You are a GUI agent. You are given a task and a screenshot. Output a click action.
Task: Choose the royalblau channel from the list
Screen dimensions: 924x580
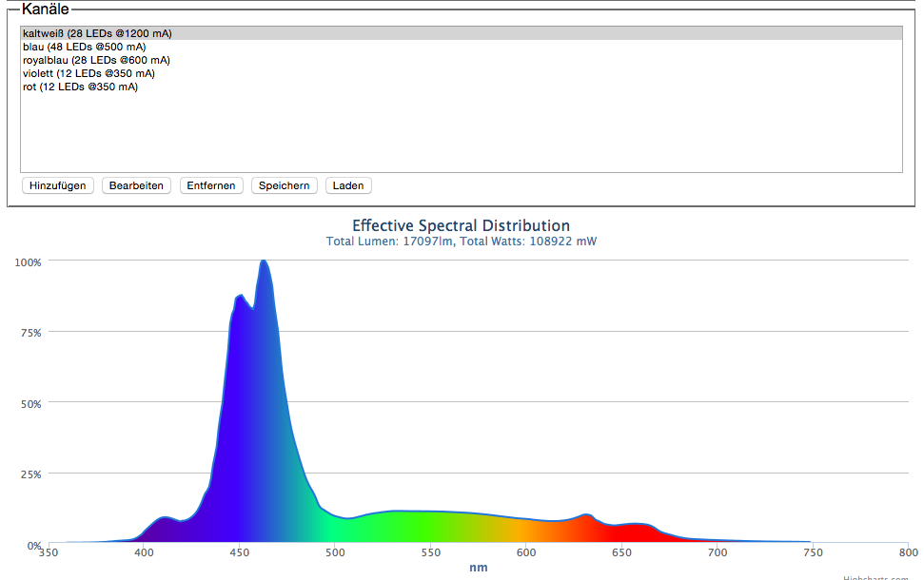click(96, 60)
